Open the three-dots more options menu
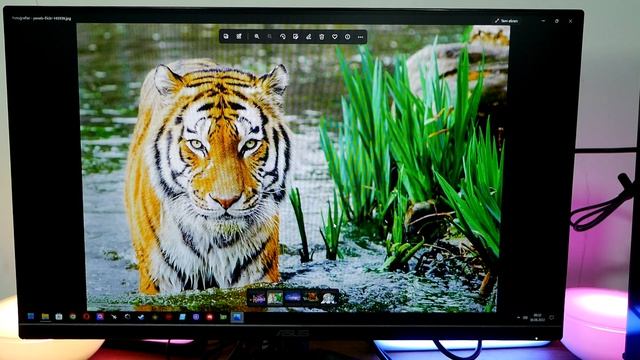The width and height of the screenshot is (640, 360). click(x=360, y=37)
